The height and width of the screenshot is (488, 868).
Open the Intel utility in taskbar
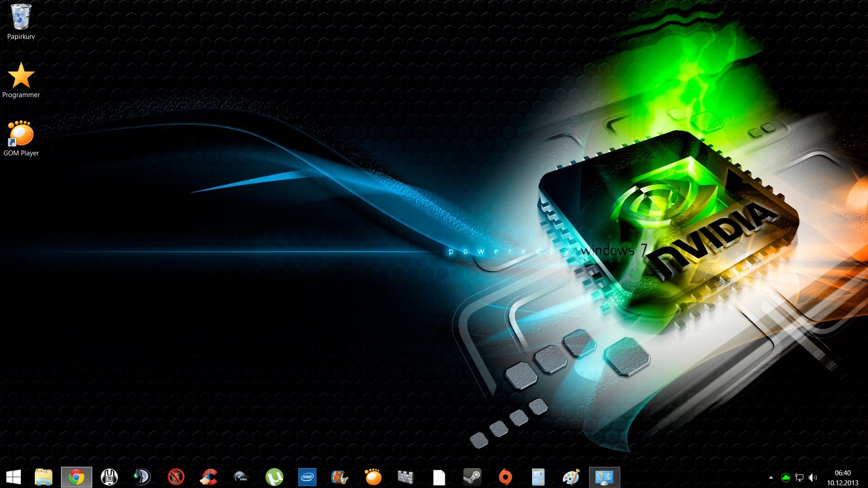(x=307, y=477)
